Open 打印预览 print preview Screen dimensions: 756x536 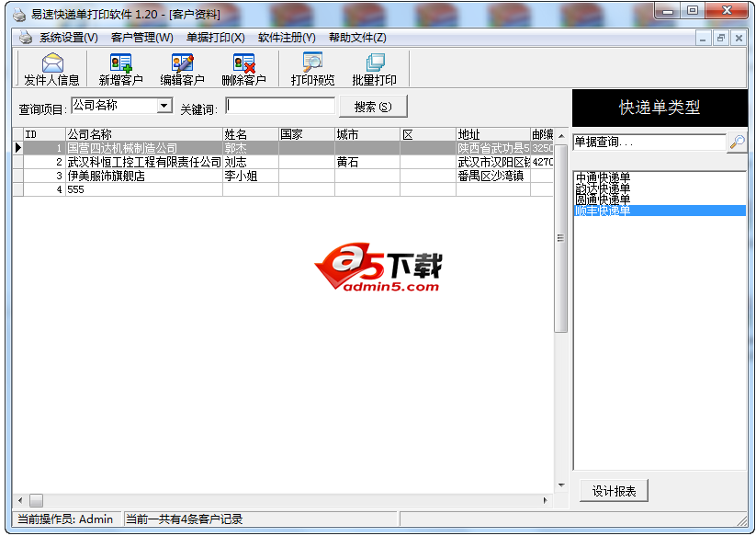click(312, 69)
